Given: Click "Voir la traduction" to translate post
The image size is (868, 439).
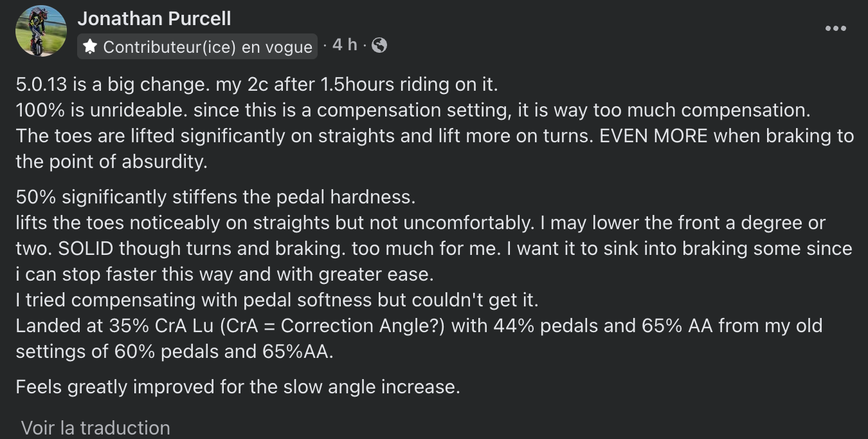Looking at the screenshot, I should (96, 428).
